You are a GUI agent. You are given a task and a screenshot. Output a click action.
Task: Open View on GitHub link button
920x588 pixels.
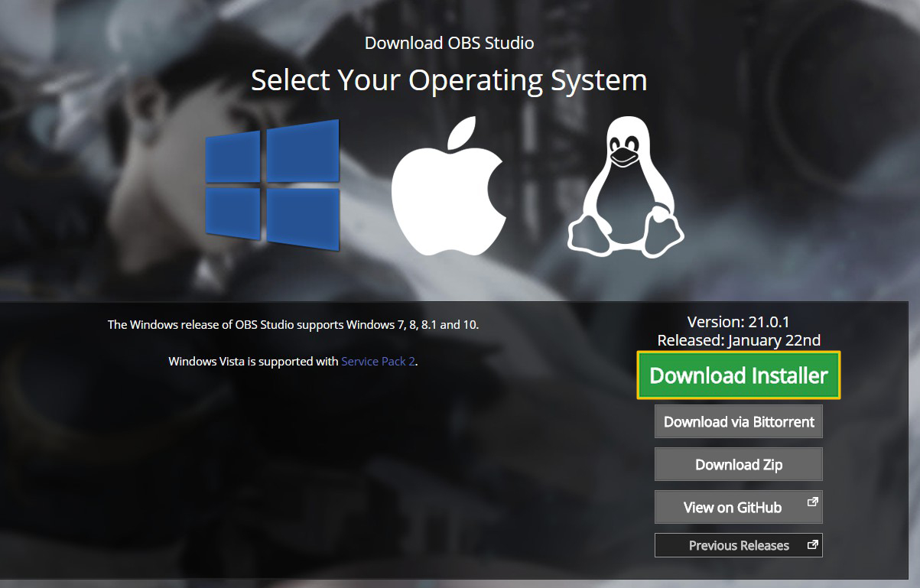(739, 507)
